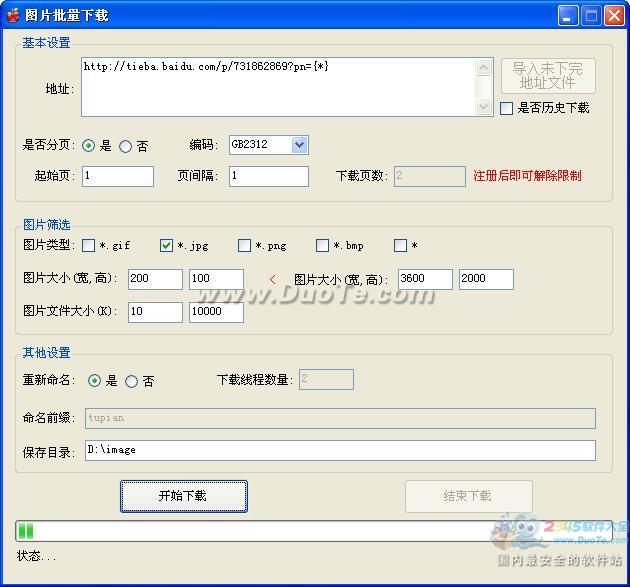Select 否 for 重新命名 rename option

pyautogui.click(x=131, y=381)
